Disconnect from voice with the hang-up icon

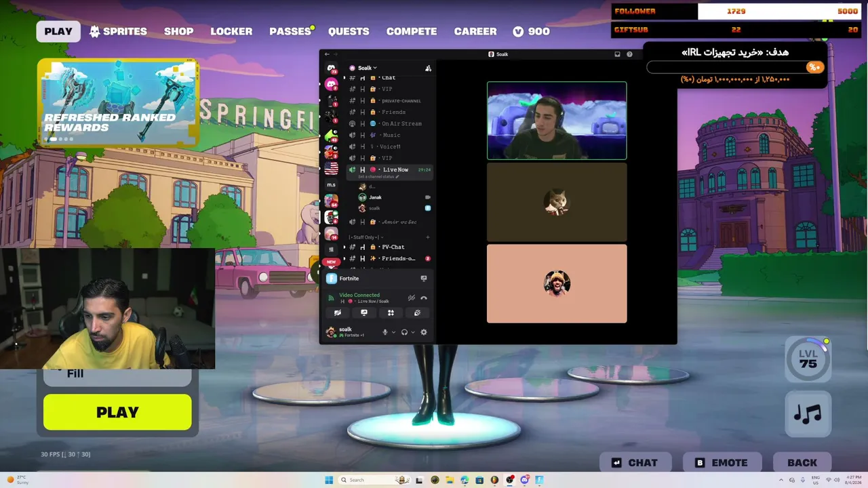pyautogui.click(x=424, y=298)
